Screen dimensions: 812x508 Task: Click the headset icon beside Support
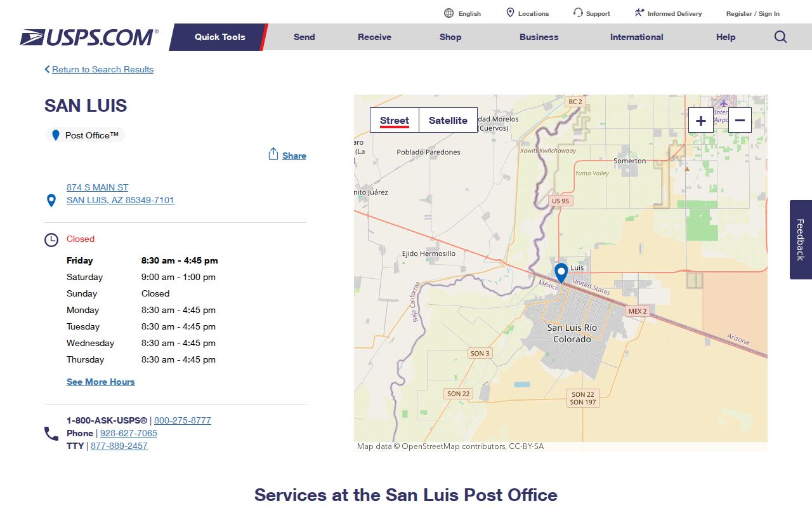(578, 13)
